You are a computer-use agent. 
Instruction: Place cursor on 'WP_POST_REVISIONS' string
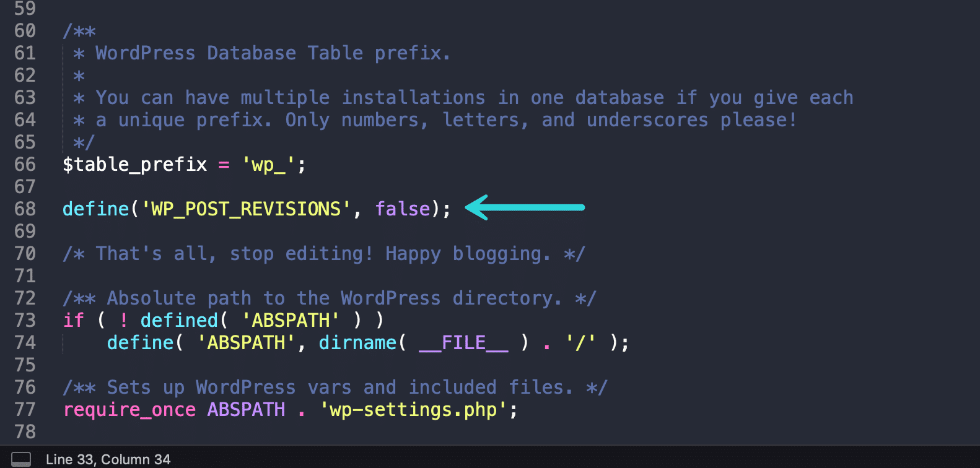pyautogui.click(x=247, y=209)
